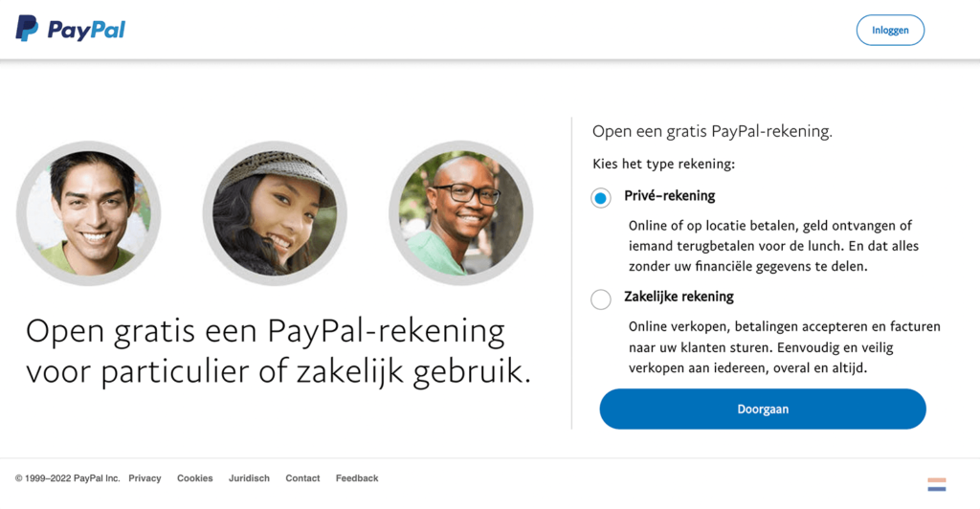Click the photo of the woman wearing a hat
Image resolution: width=980 pixels, height=509 pixels.
275,213
